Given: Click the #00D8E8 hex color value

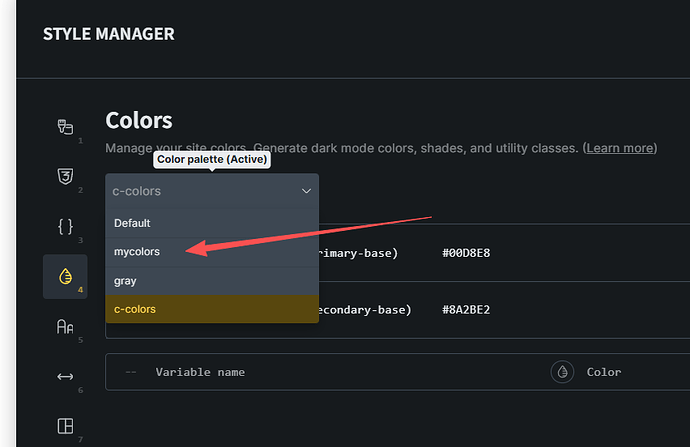Looking at the screenshot, I should click(466, 253).
